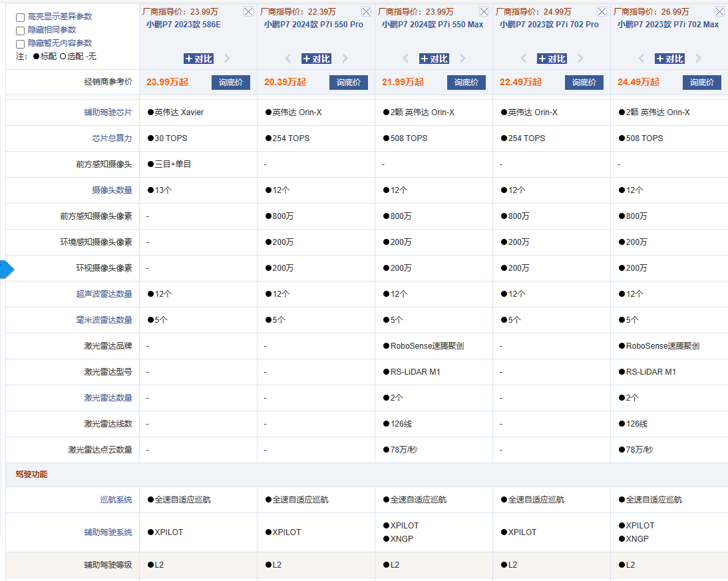Select the 21.99万起 dealer price

[x=403, y=83]
